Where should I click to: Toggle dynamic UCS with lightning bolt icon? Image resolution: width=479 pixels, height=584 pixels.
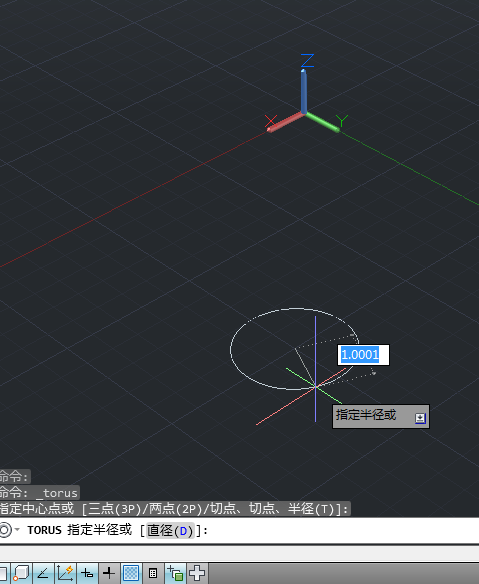click(65, 573)
